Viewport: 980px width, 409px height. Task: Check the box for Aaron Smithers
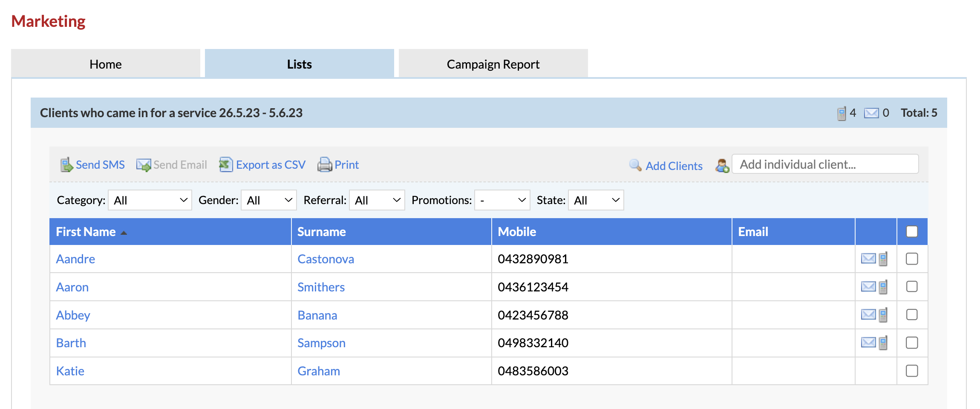(x=912, y=287)
